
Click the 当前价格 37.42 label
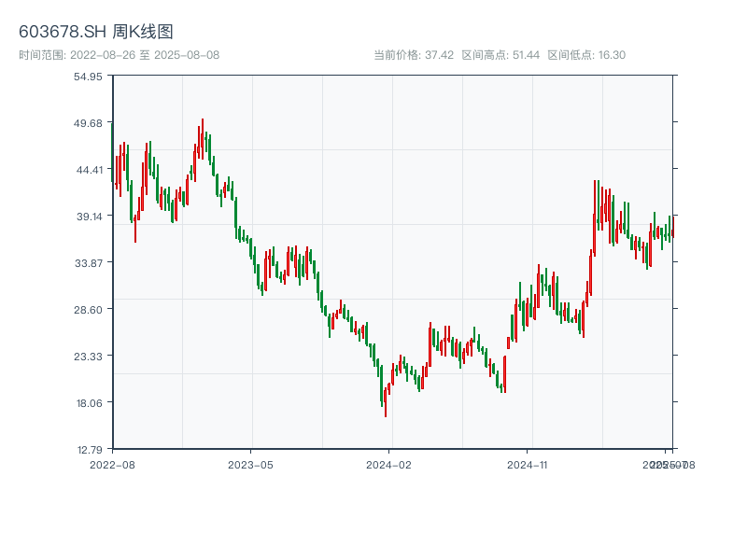[413, 55]
